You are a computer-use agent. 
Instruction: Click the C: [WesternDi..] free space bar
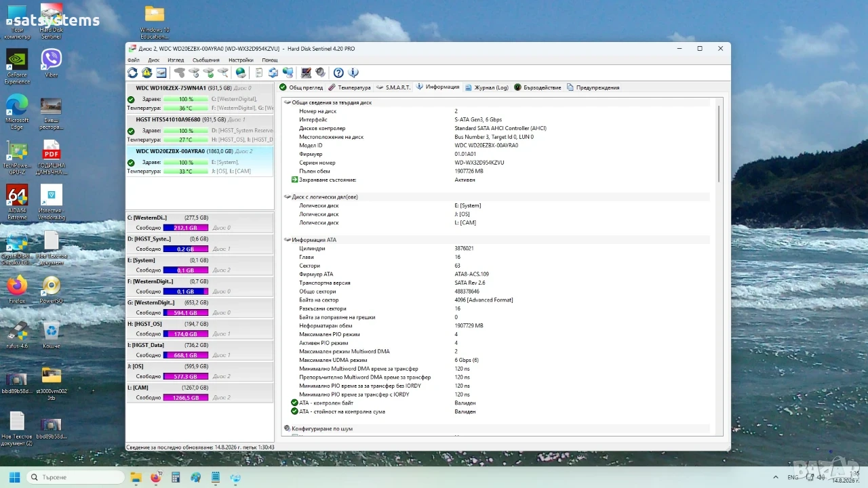[186, 228]
